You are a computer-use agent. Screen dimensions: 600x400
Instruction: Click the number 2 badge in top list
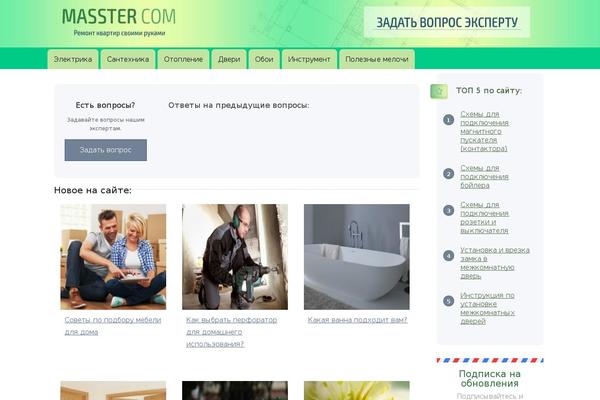[448, 174]
